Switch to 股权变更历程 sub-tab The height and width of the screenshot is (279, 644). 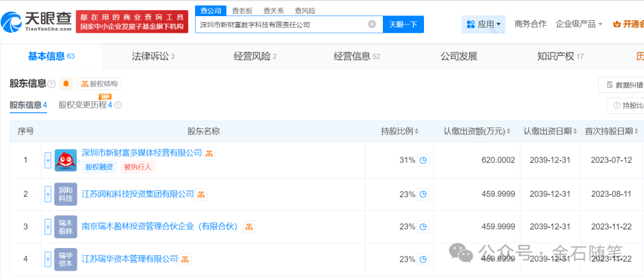(x=85, y=105)
